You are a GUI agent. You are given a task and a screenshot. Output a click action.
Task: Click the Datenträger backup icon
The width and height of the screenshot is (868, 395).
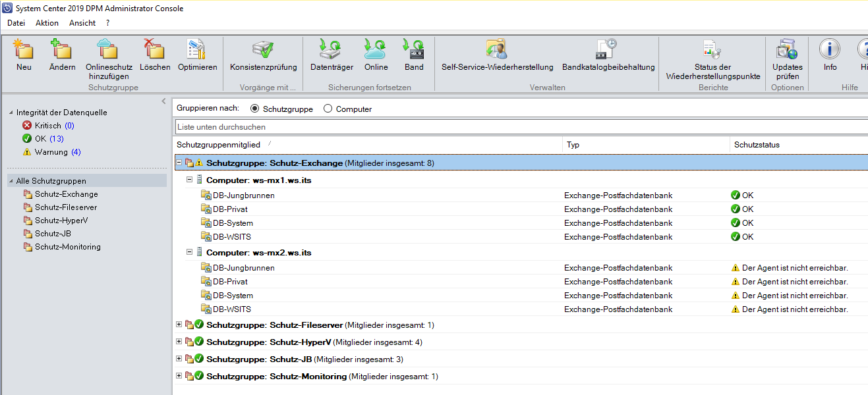[x=332, y=49]
